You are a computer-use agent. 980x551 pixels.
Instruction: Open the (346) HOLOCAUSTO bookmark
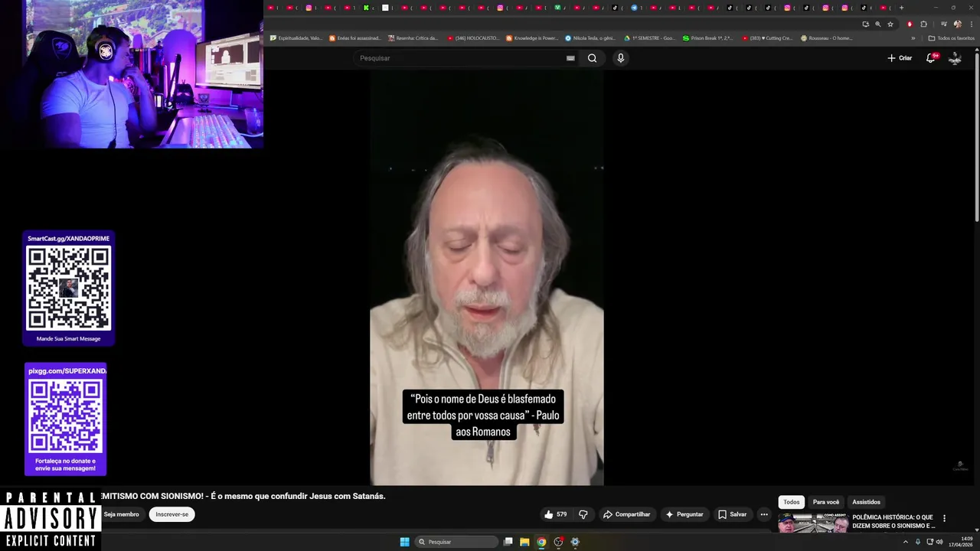point(473,38)
